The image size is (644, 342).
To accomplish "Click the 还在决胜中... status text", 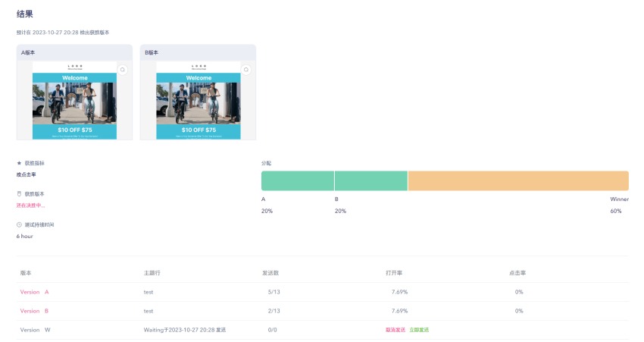I will pos(31,206).
